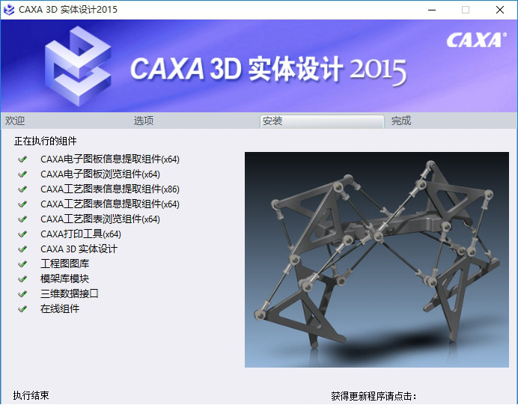Viewport: 518px width, 420px height.
Task: Close the installer window
Action: coord(500,10)
